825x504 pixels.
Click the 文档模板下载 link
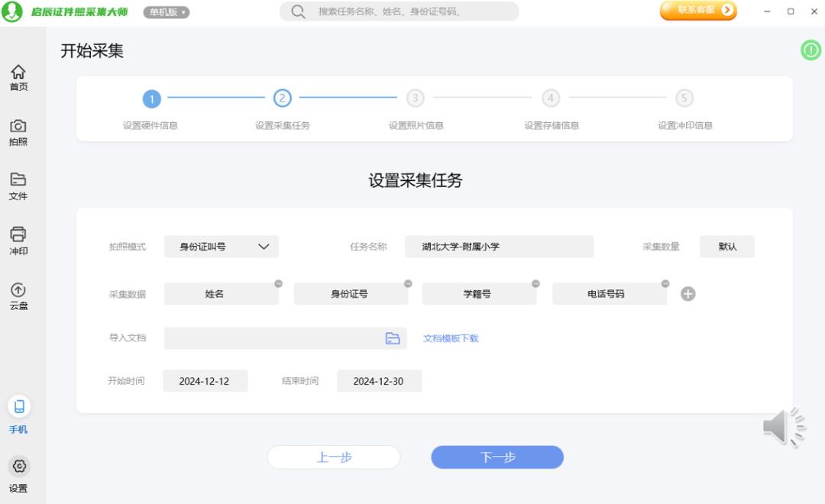451,338
